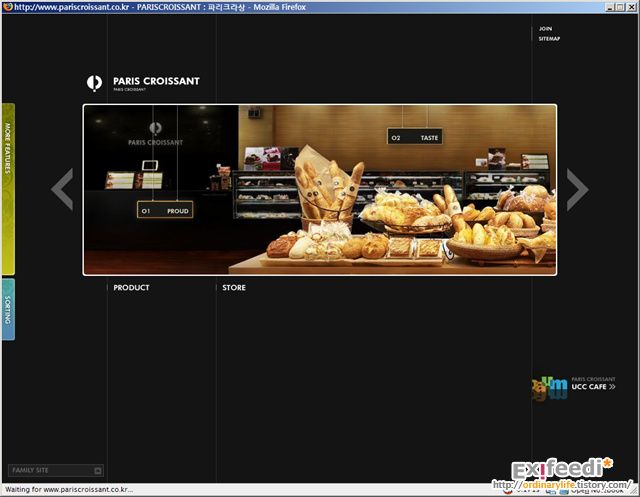Viewport: 640px width, 497px height.
Task: Click the FAMILY SITE dropdown arrow icon
Action: pos(98,471)
